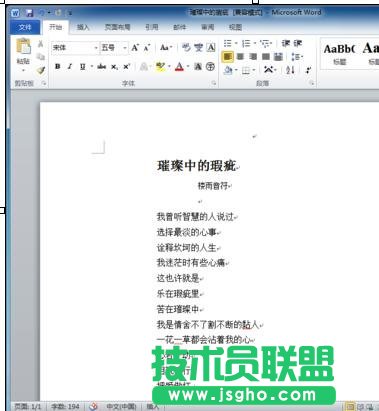Cut the selection with the scissors icon
The width and height of the screenshot is (379, 411).
click(x=40, y=44)
